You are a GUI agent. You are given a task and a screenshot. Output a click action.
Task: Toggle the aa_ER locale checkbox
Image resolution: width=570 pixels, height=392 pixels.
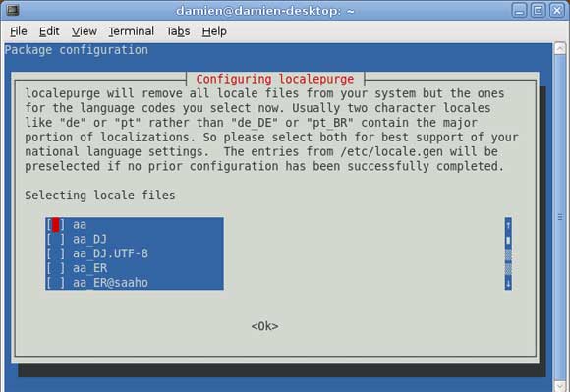[55, 268]
